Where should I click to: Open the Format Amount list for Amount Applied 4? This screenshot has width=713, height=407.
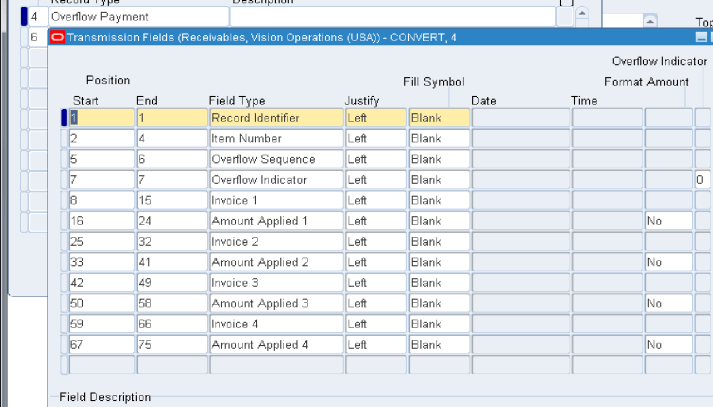(x=668, y=345)
